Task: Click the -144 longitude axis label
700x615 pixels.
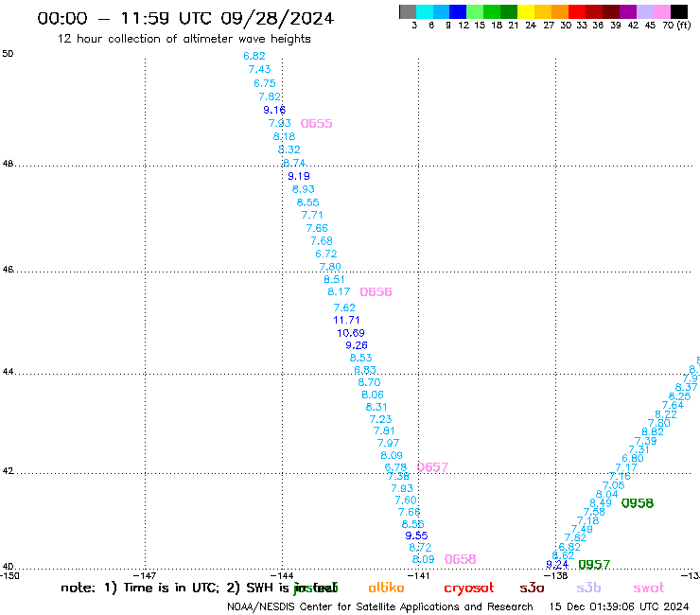Action: tap(282, 576)
